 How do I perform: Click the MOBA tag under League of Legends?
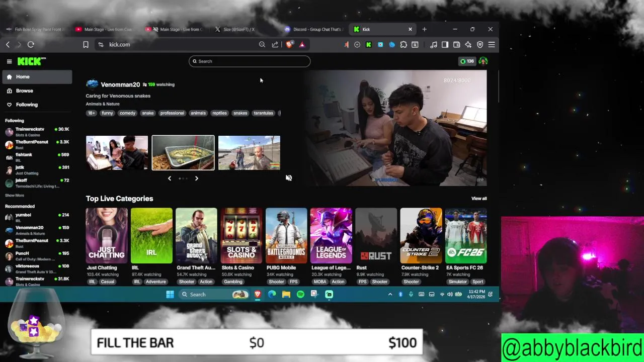point(320,282)
